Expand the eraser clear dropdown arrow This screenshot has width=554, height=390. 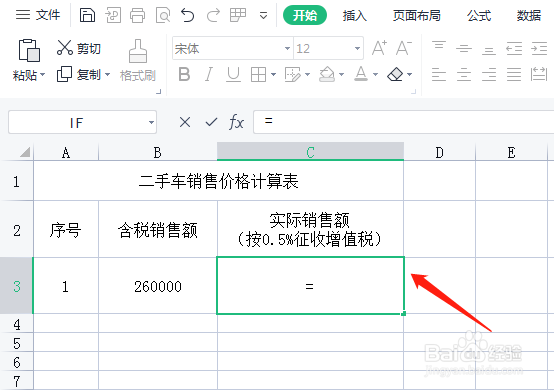[x=409, y=75]
